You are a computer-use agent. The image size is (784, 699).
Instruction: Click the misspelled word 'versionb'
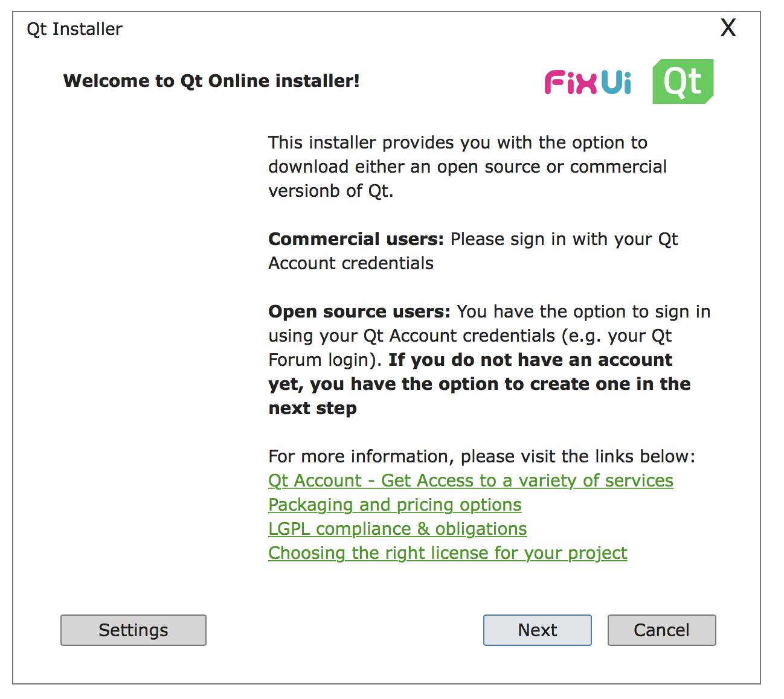(304, 191)
